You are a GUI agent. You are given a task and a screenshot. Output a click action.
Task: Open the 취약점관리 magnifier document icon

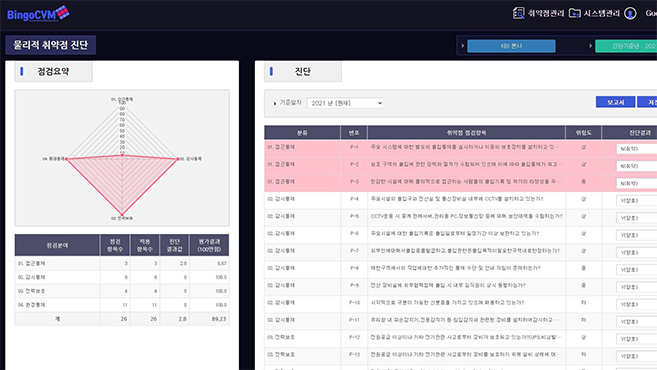[518, 13]
